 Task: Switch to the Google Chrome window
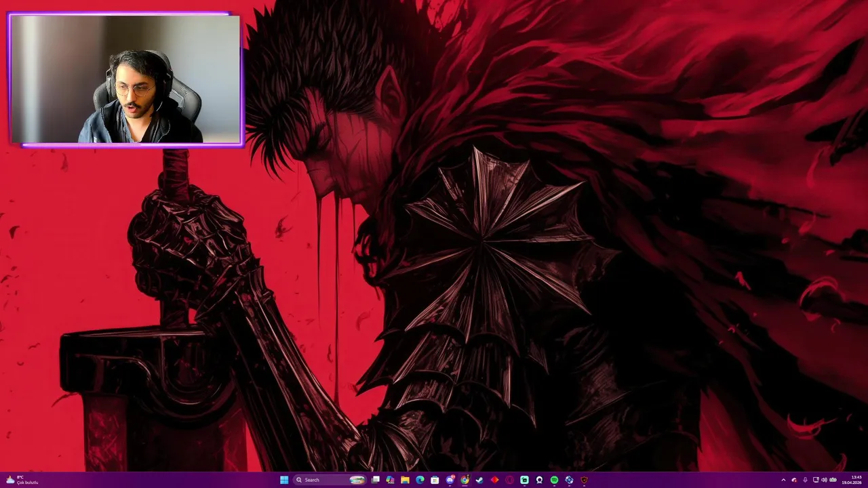coord(465,480)
